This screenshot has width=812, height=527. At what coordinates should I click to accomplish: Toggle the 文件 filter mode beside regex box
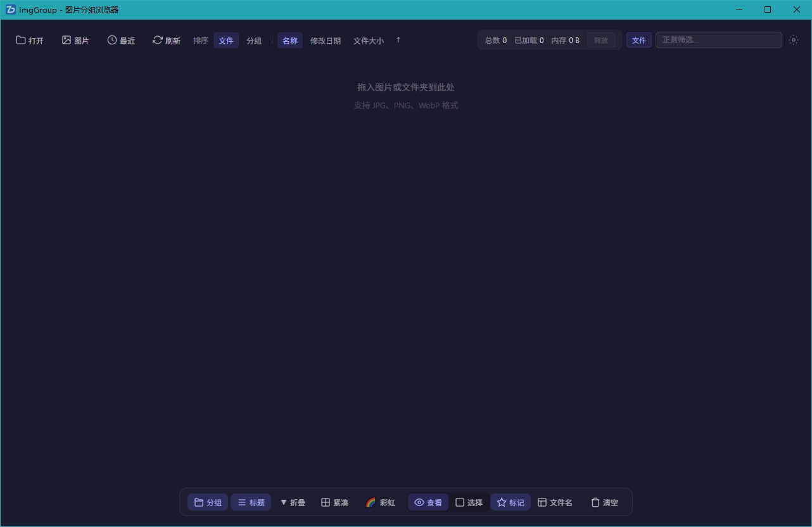639,40
